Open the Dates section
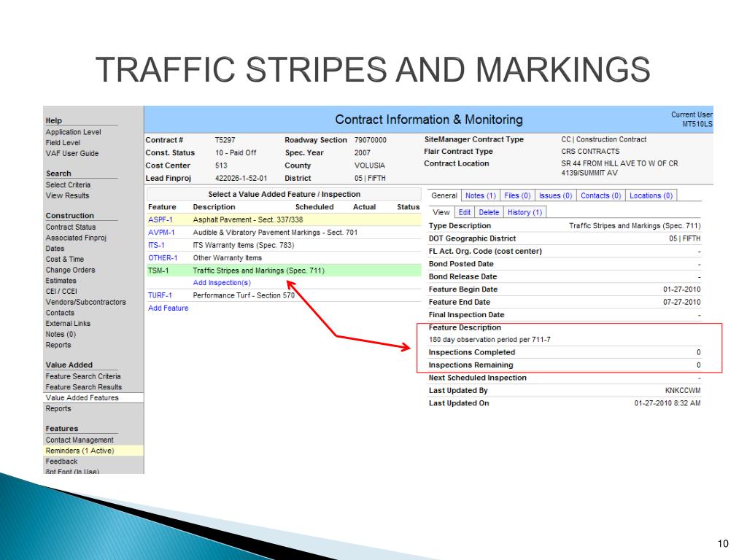Screen dimensions: 747x560 55,249
